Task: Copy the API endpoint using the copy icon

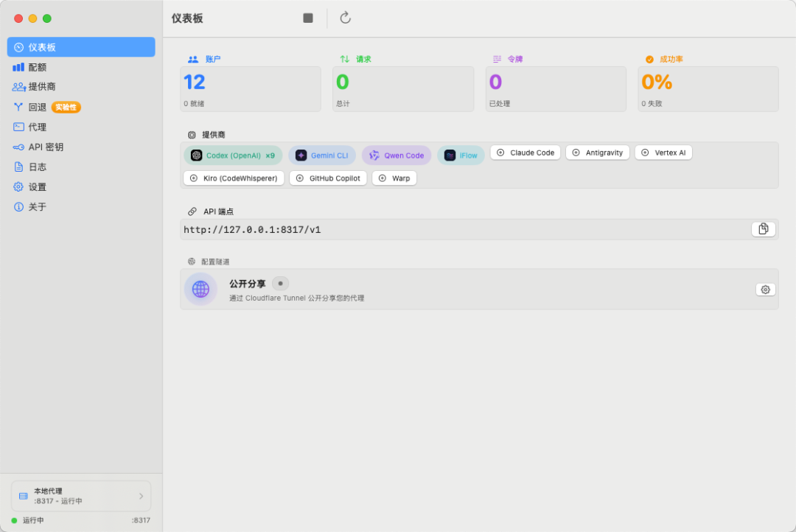Action: [764, 228]
